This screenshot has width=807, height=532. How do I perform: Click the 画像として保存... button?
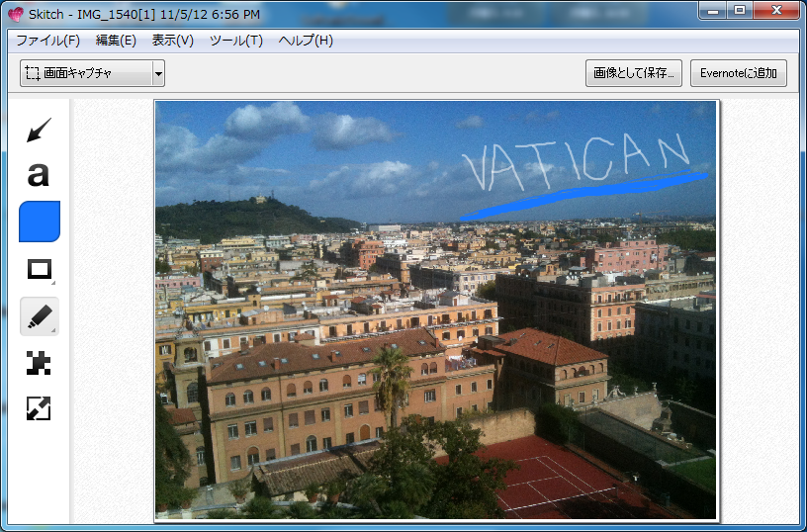click(634, 73)
